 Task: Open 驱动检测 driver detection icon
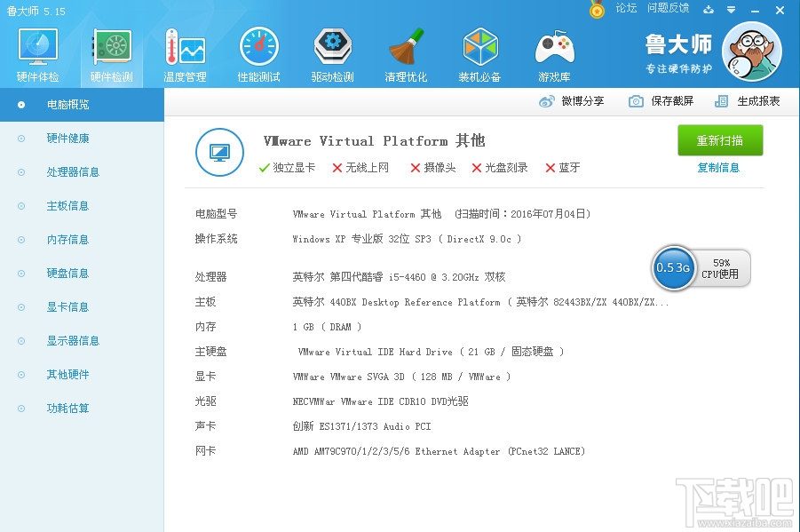pos(333,47)
